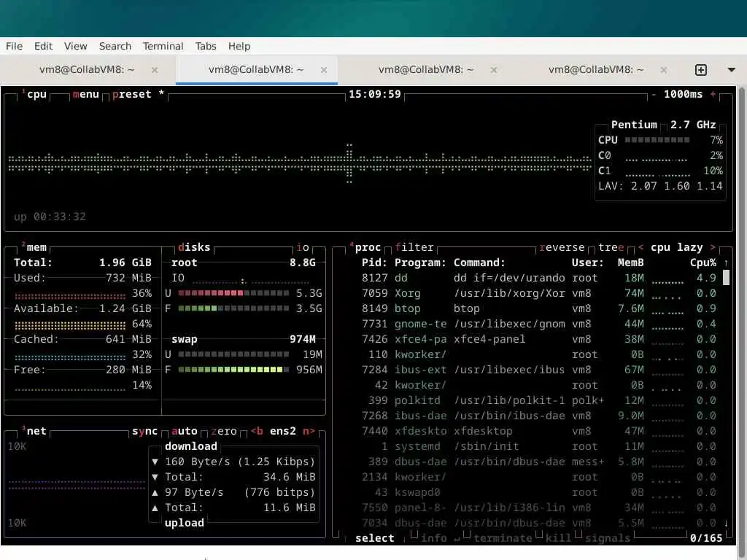
Task: Toggle net sync scaling
Action: click(x=145, y=431)
